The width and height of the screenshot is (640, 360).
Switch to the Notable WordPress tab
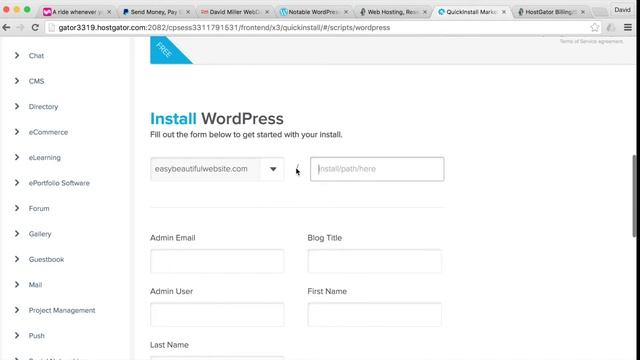pyautogui.click(x=314, y=12)
